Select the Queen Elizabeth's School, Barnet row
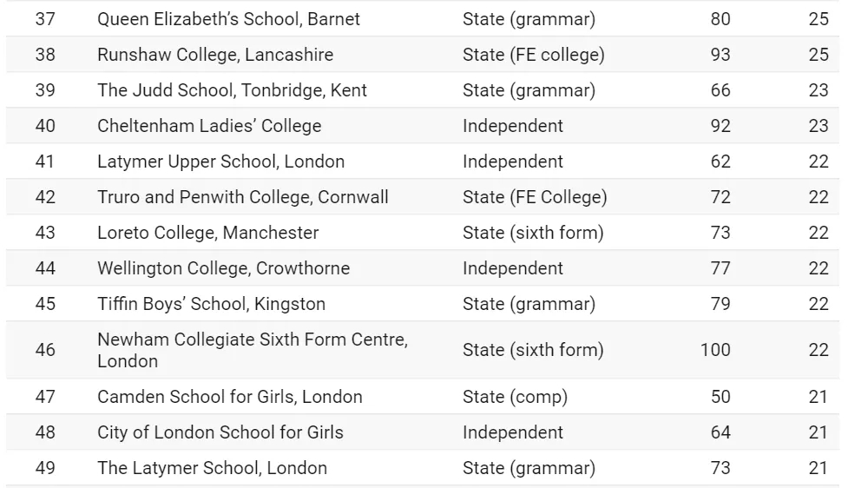 pyautogui.click(x=423, y=19)
